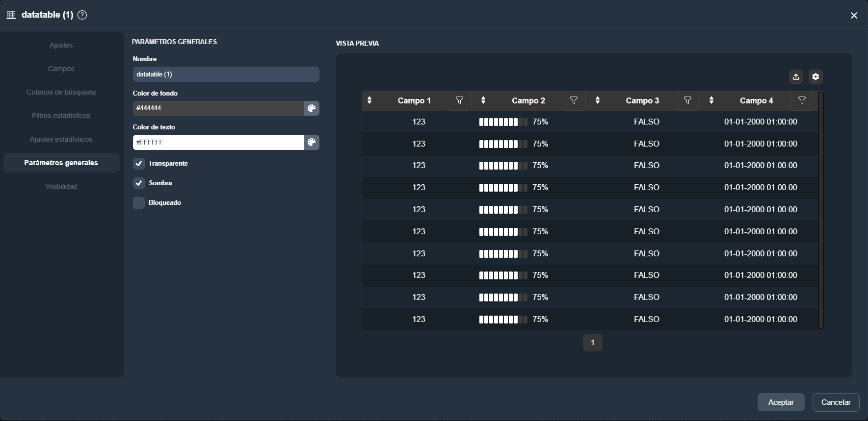Open Criterios de búsqueda section
This screenshot has width=868, height=421.
pyautogui.click(x=61, y=92)
